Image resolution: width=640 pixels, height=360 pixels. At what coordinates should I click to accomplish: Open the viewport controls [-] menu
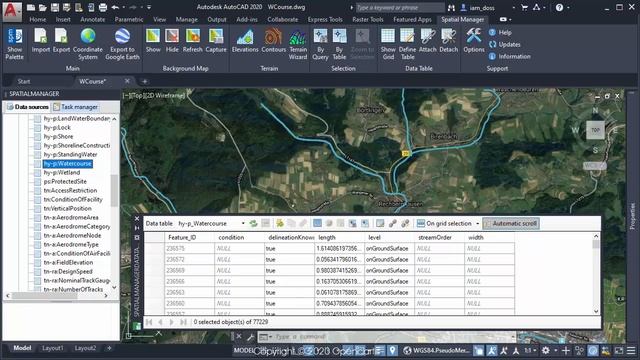pos(126,96)
